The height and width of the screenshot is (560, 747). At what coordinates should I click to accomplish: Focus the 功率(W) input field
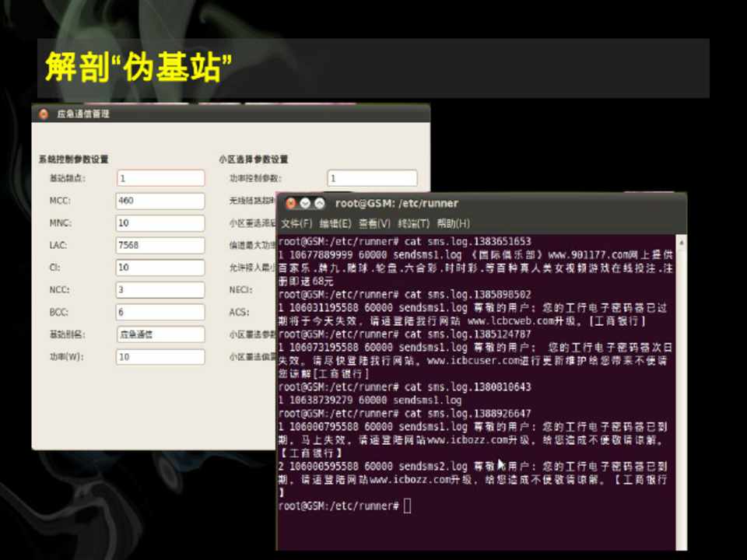(160, 357)
